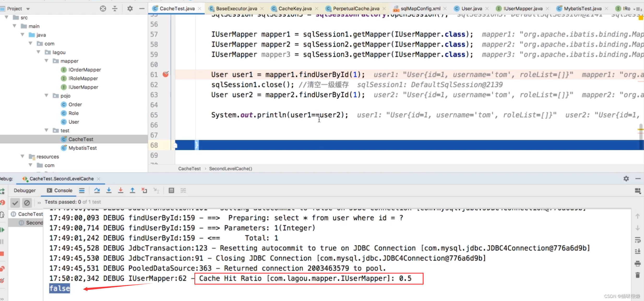The height and width of the screenshot is (301, 644).
Task: Click Step Into icon
Action: [x=109, y=190]
